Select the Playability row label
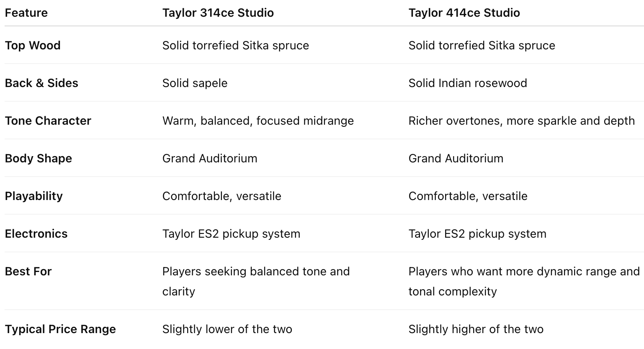644x349 pixels. (34, 196)
